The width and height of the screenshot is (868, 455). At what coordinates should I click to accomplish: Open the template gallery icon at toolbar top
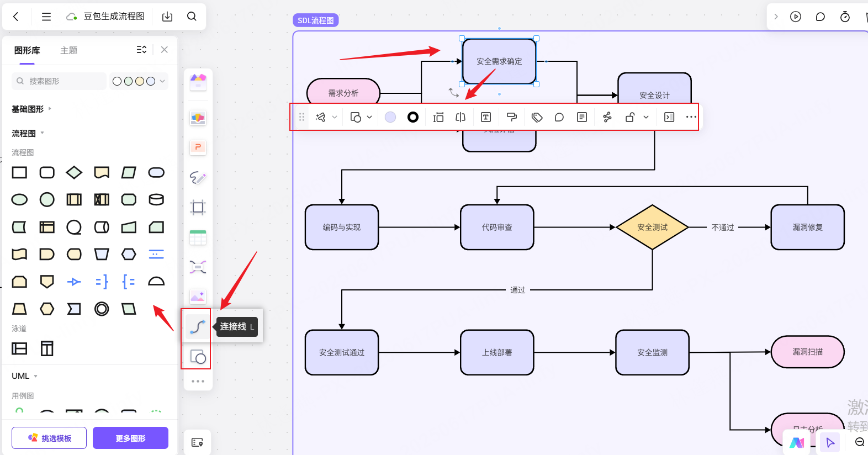point(198,82)
